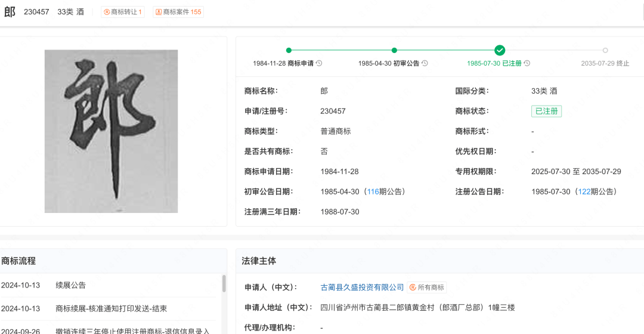Click the green 已注册 status badge

546,111
